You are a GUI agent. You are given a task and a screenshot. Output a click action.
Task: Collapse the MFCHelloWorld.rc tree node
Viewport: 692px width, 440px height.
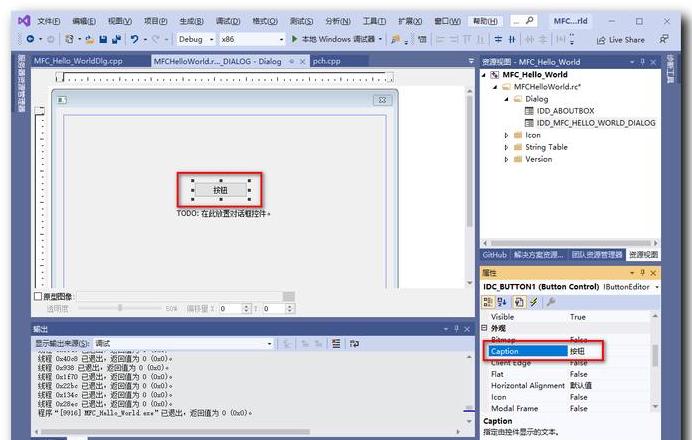tap(495, 87)
